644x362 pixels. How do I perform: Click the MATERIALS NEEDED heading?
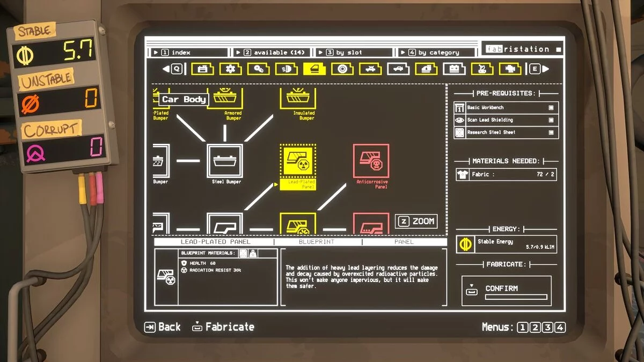point(506,161)
